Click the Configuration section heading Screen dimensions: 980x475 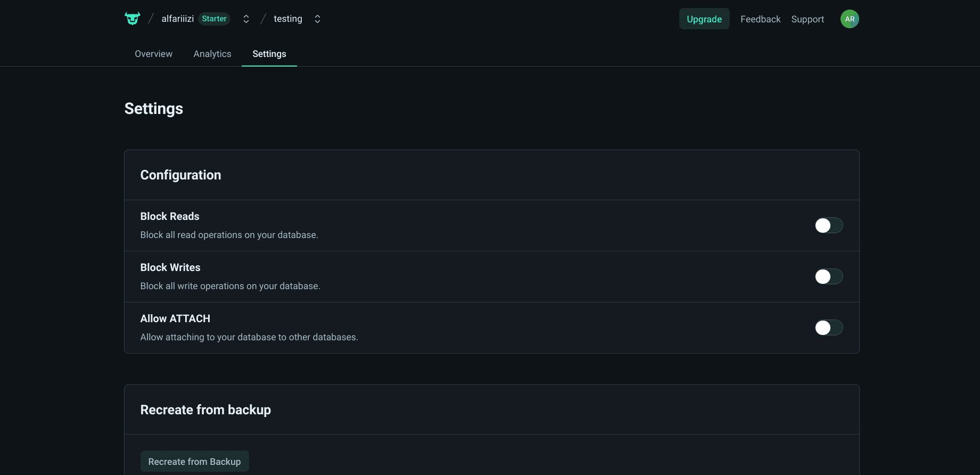tap(180, 175)
